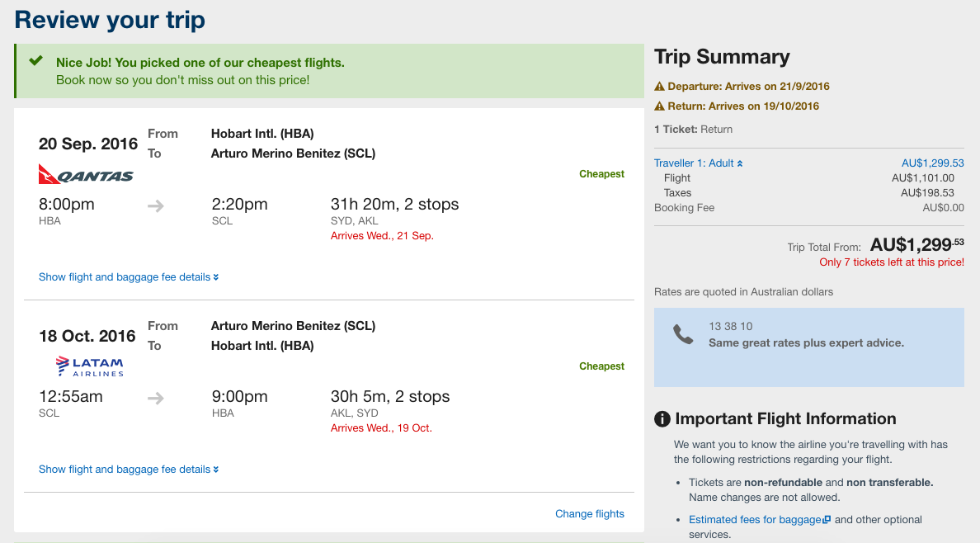Image resolution: width=980 pixels, height=543 pixels.
Task: Open the Change flights link
Action: [589, 513]
